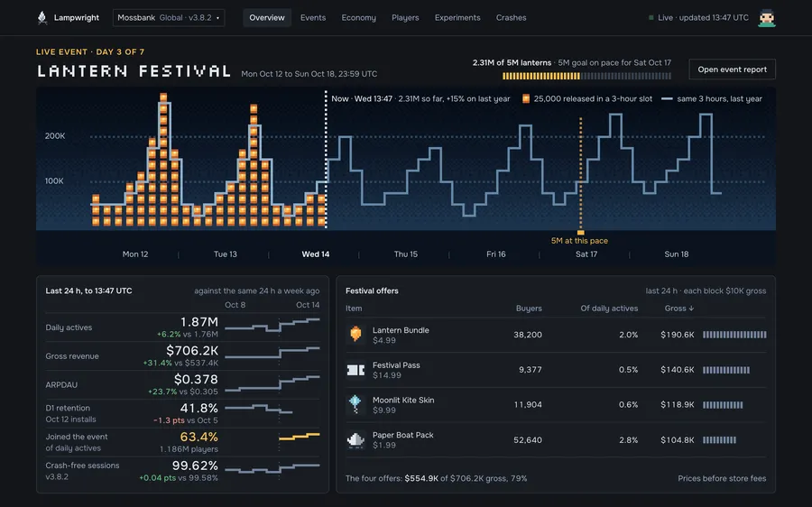This screenshot has width=812, height=507.
Task: Click the 5M at this pace marker
Action: 579,241
